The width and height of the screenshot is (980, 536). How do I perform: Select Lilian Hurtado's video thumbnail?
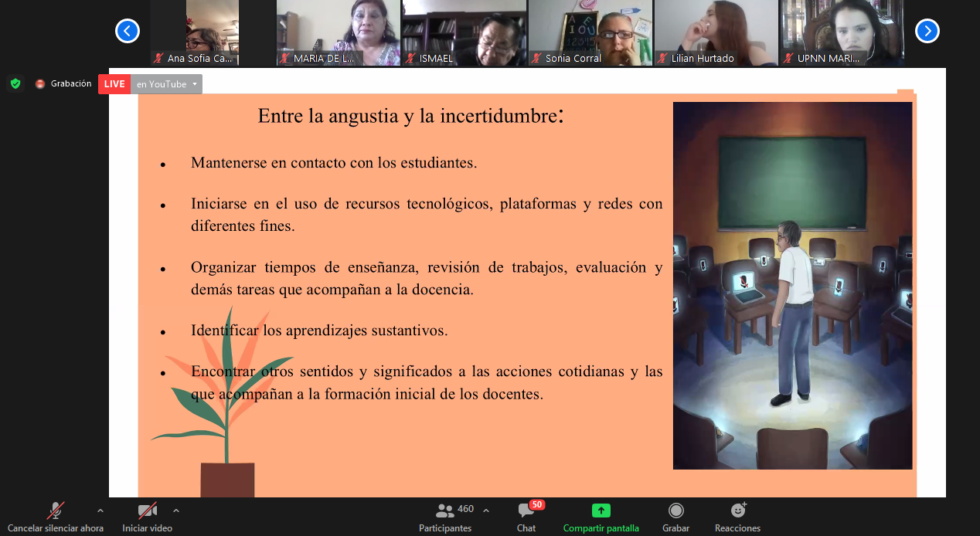[716, 32]
